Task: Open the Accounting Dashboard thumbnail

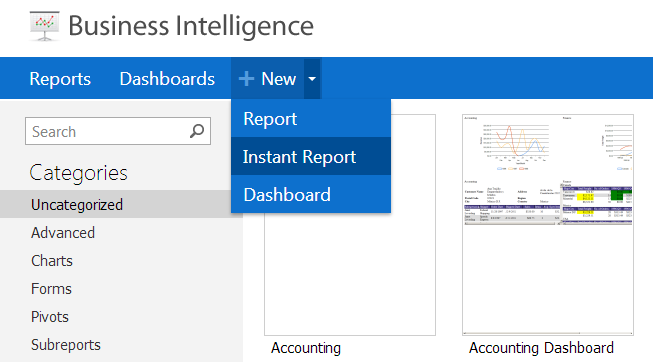Action: (x=548, y=225)
